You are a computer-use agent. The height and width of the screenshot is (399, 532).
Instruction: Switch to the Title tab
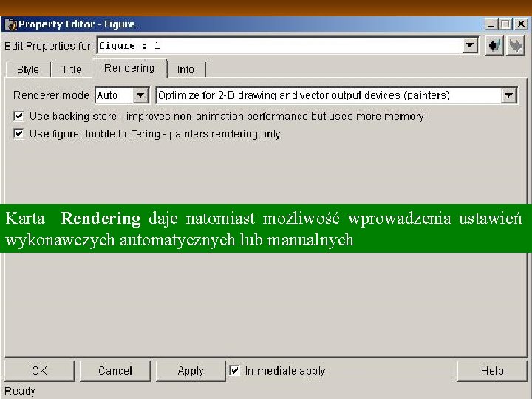71,69
